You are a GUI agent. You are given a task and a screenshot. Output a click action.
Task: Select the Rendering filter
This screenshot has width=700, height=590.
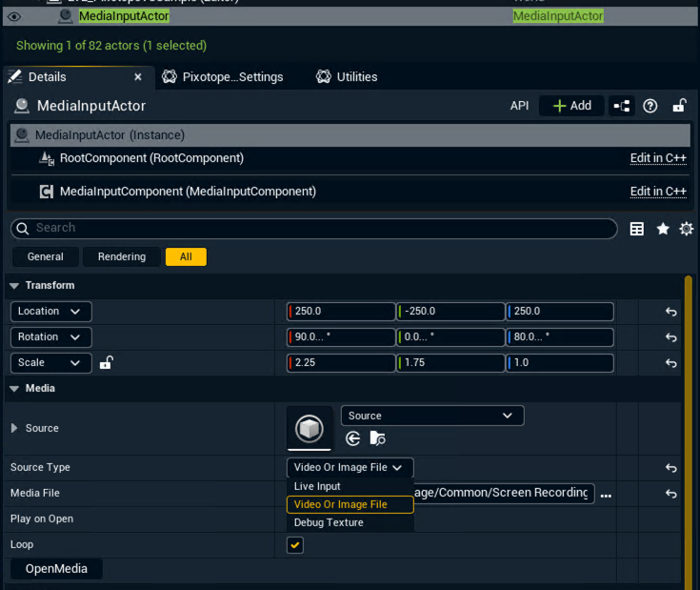122,256
